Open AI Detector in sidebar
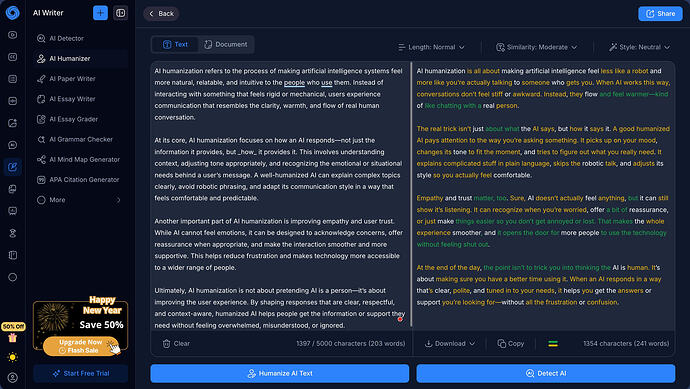 [x=81, y=38]
